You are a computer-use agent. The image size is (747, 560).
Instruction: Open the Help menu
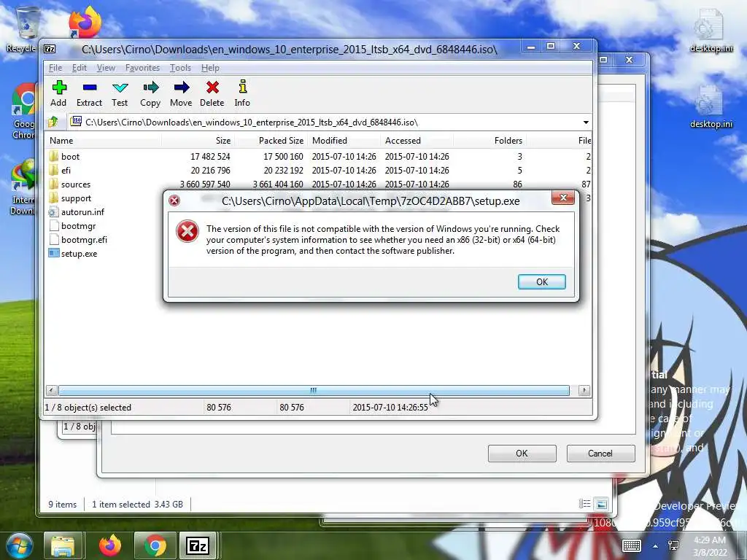coord(210,68)
